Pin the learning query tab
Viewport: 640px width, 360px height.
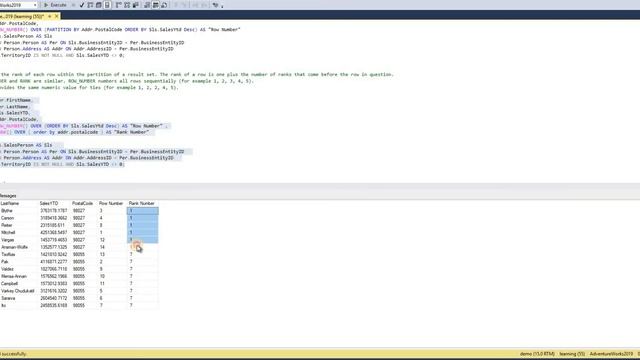(x=50, y=16)
